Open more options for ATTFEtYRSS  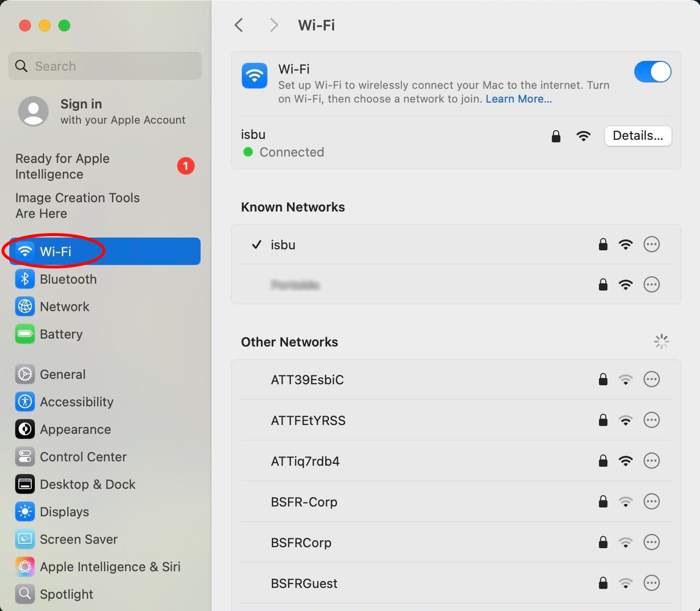pos(651,420)
